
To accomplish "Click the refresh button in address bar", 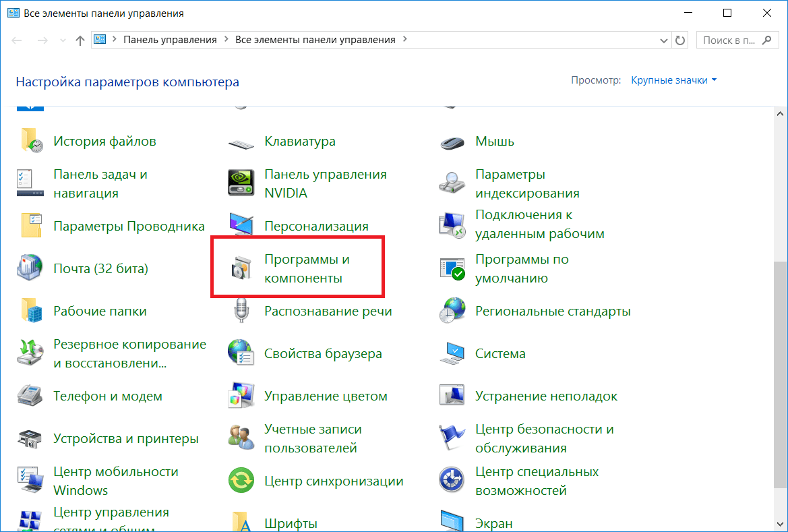I will coord(680,40).
